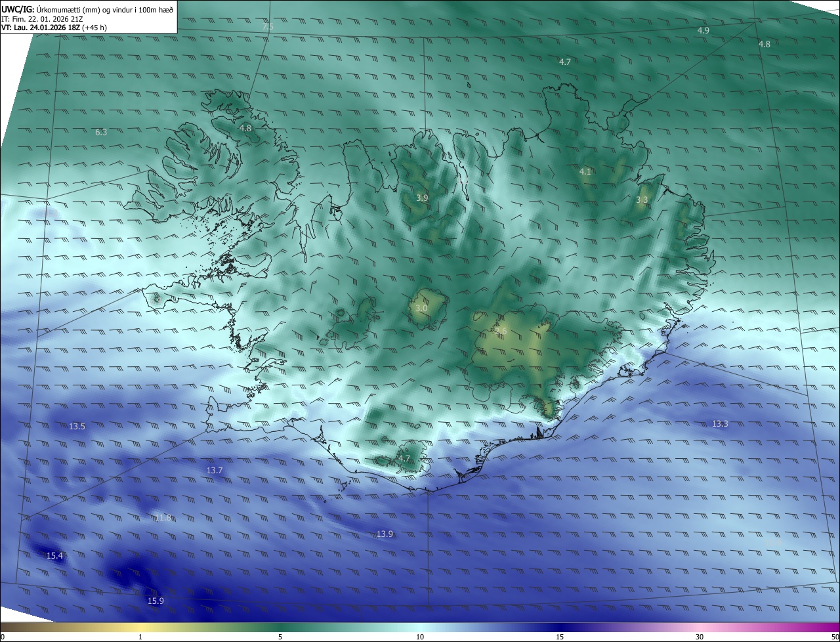Select the 6.3 value label on the map

[x=101, y=132]
